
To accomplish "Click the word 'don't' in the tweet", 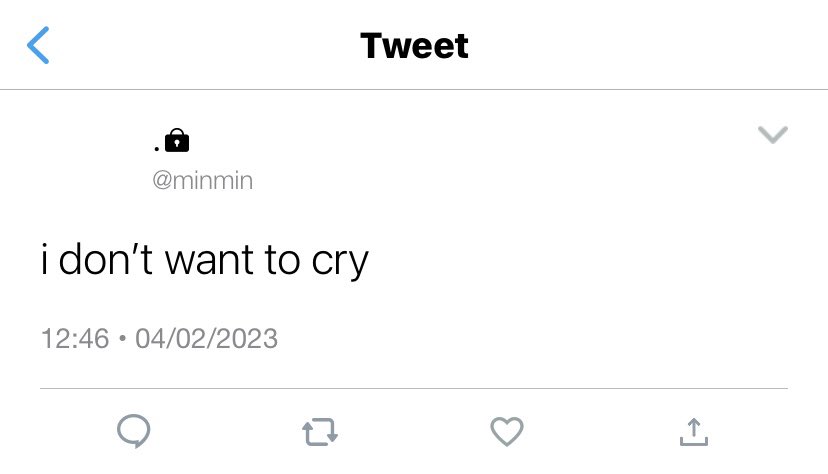I will 106,259.
